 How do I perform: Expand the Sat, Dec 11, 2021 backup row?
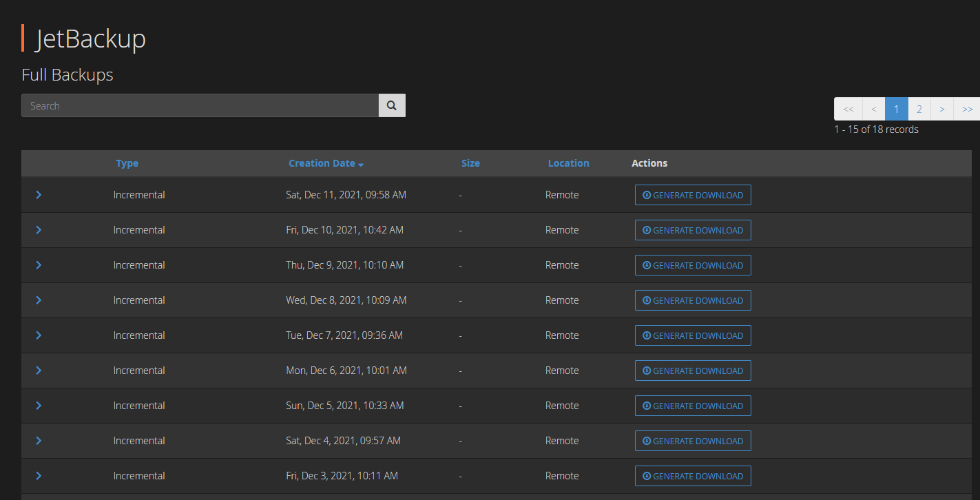(39, 195)
